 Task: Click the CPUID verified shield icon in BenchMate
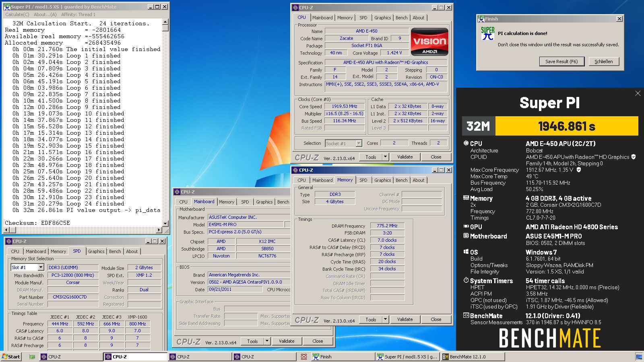[x=634, y=157]
